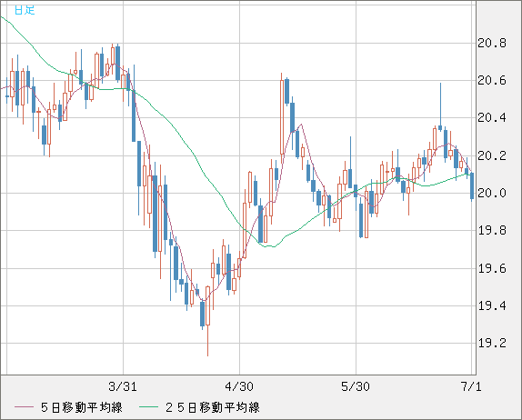Click the green 25-day average legend line
Screen dimensions: 522x420
148,407
